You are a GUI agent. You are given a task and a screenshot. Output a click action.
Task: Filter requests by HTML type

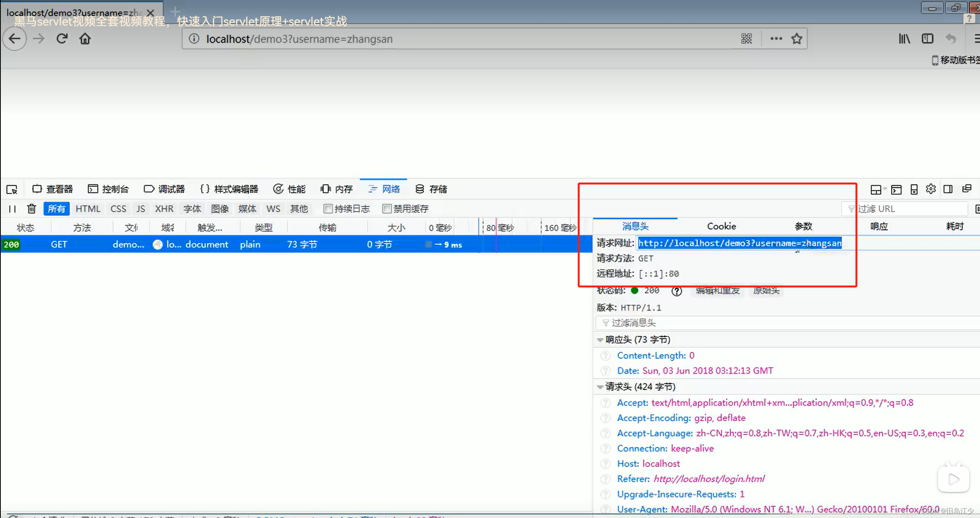pyautogui.click(x=88, y=209)
